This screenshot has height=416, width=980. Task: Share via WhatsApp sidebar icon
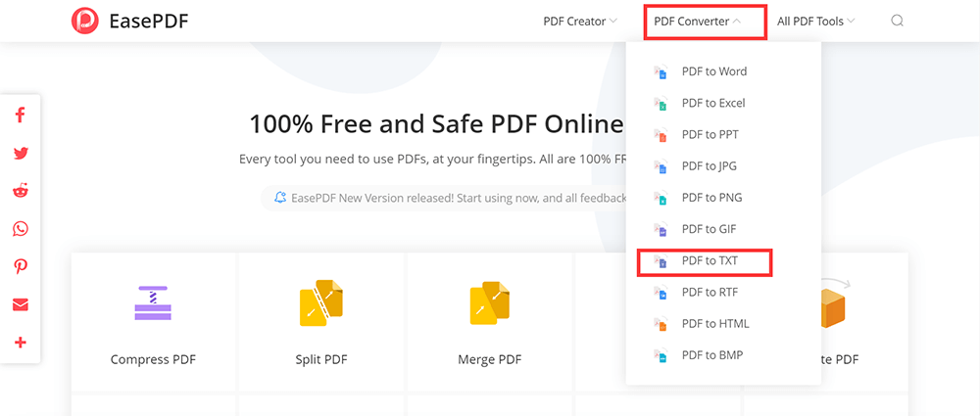tap(21, 229)
